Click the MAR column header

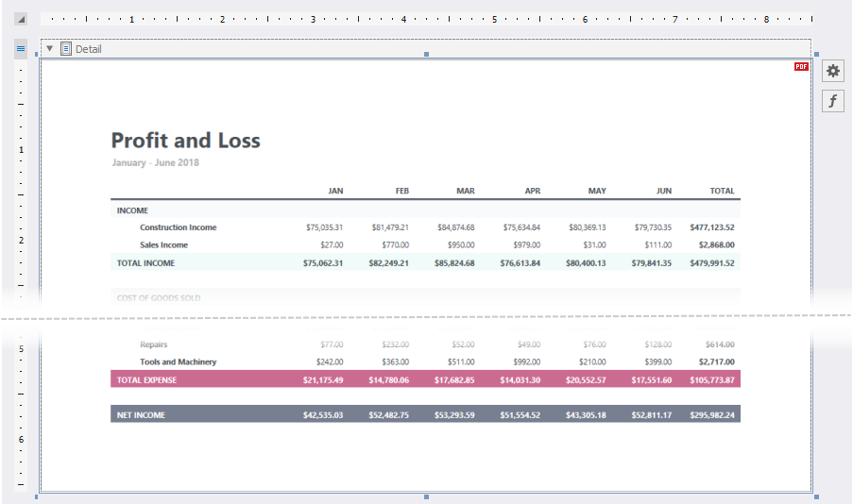(466, 191)
